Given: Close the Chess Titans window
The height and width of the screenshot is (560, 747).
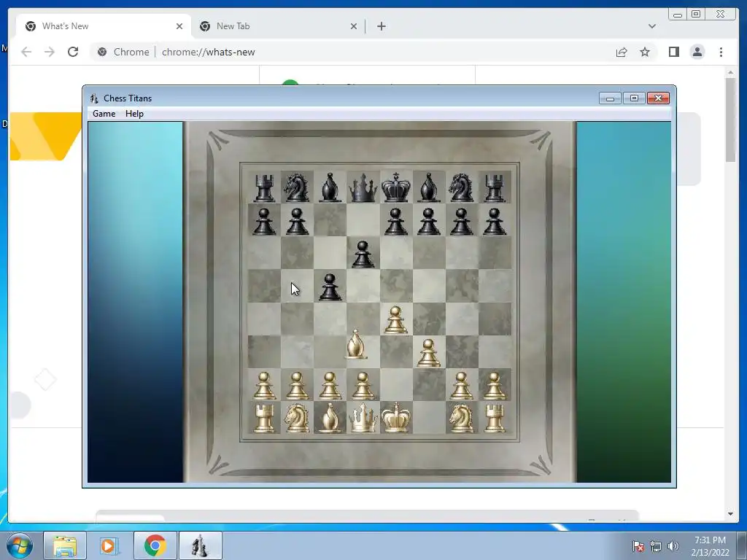Looking at the screenshot, I should click(659, 98).
